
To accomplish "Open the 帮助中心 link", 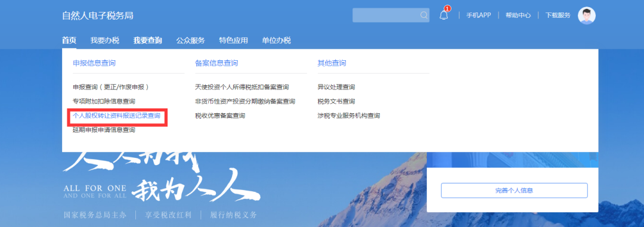I will coord(518,15).
